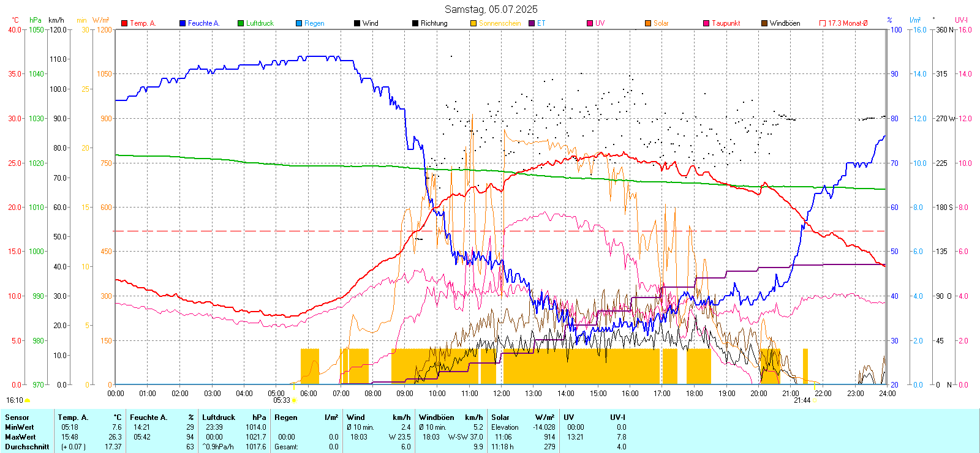Select the Sensor column header in table
The image size is (980, 453).
(17, 417)
